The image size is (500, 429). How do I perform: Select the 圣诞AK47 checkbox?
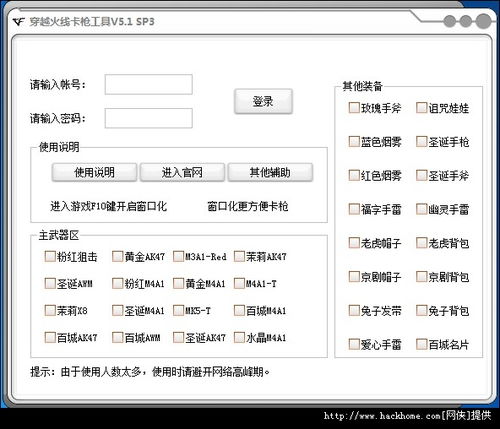179,337
